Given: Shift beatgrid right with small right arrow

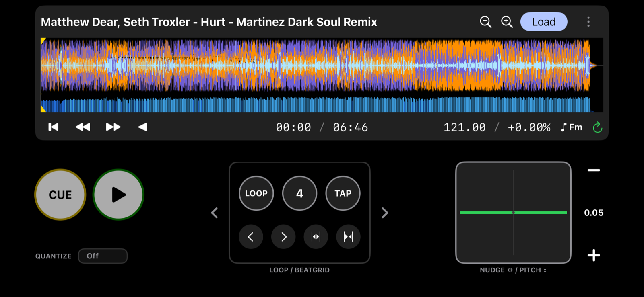Looking at the screenshot, I should pos(283,237).
